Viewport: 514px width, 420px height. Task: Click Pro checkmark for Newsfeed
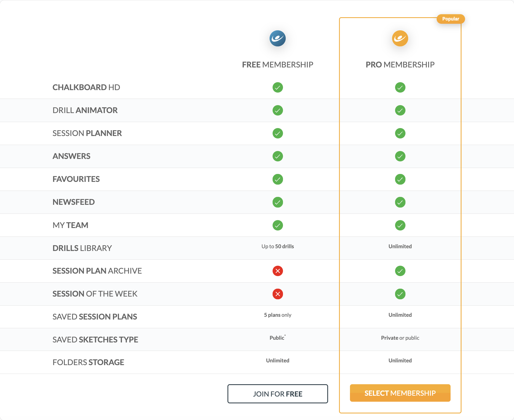400,202
